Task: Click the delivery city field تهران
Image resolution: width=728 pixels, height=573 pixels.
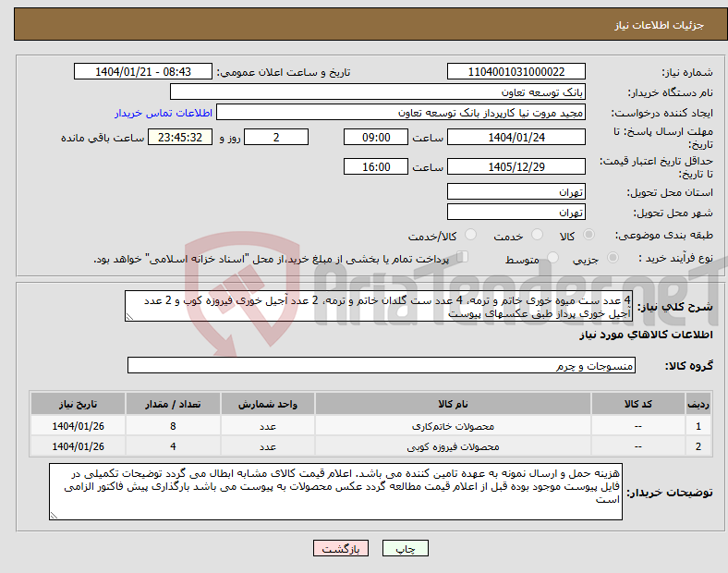Action: tap(516, 213)
